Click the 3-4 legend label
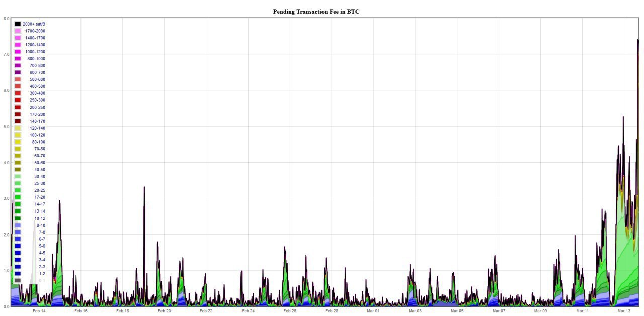Viewport: 644px width, 316px height. pyautogui.click(x=42, y=260)
